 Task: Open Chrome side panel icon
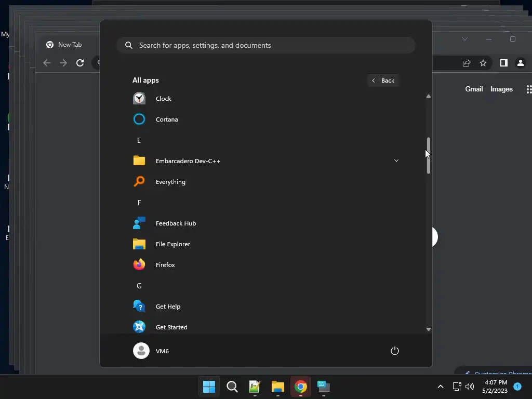(504, 63)
